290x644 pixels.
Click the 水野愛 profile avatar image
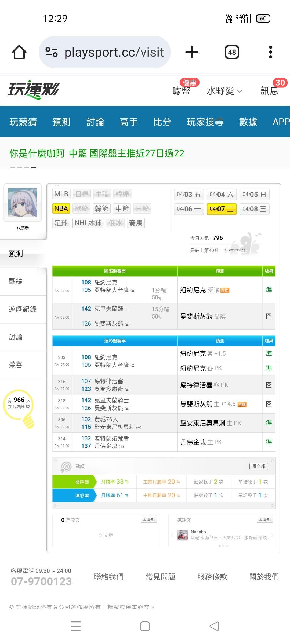click(x=23, y=203)
